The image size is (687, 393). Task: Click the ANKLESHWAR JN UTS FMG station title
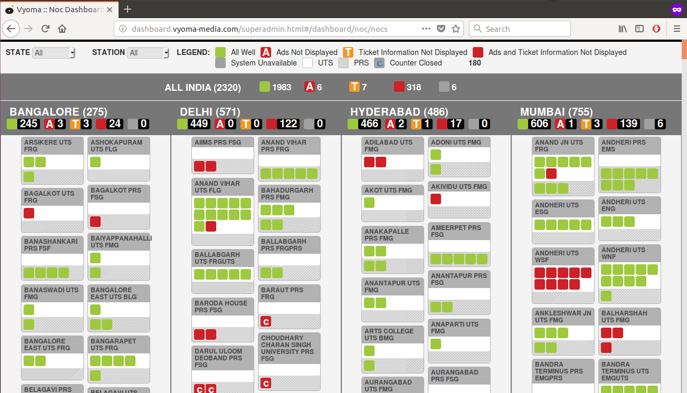(x=563, y=316)
